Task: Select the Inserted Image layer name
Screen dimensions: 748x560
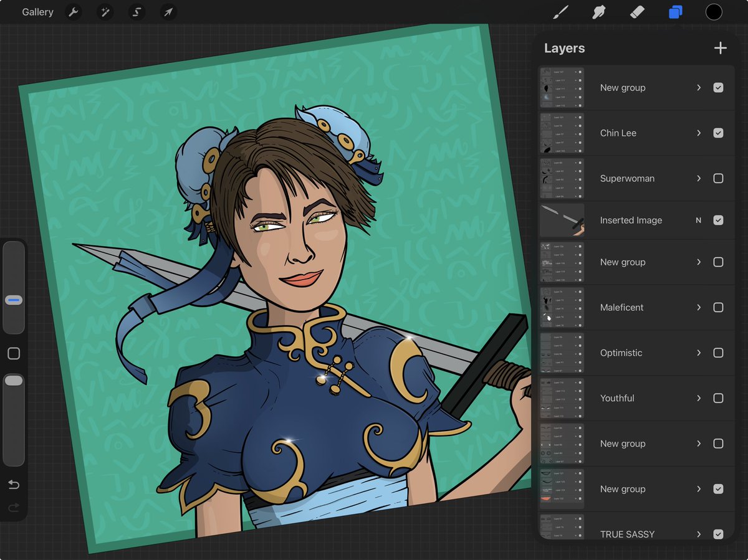Action: tap(631, 220)
